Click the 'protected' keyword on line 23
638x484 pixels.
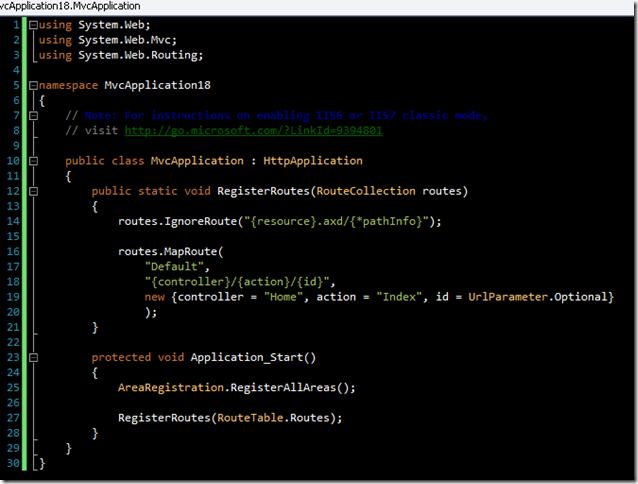(121, 358)
